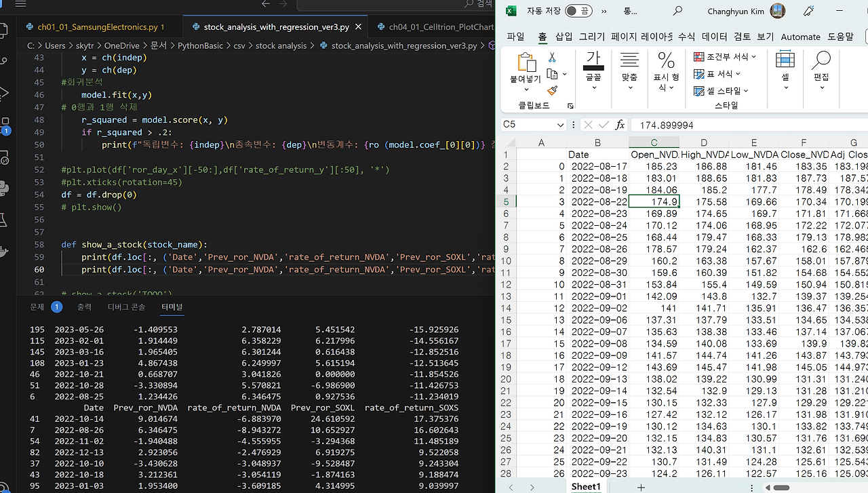Select Excel row 10 header

507,260
